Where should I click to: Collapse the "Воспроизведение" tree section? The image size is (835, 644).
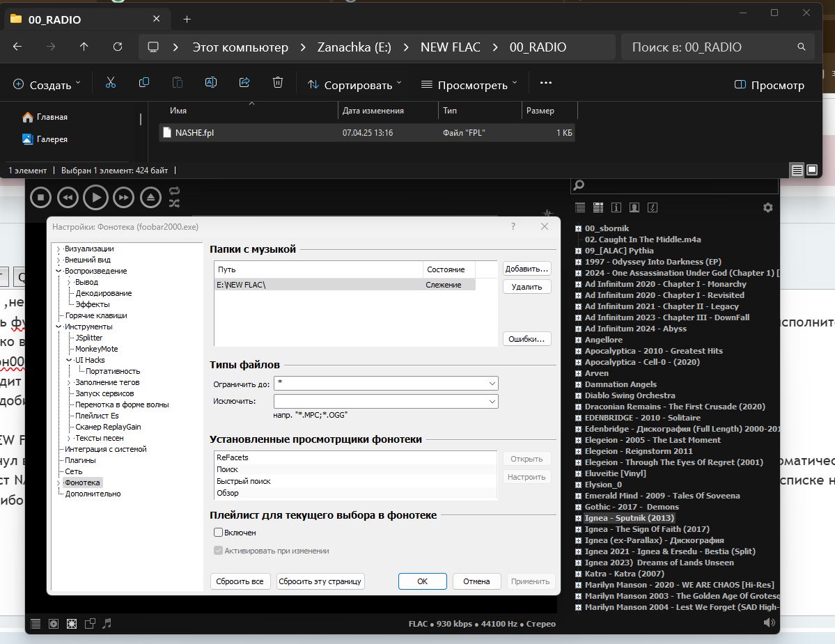[x=60, y=271]
